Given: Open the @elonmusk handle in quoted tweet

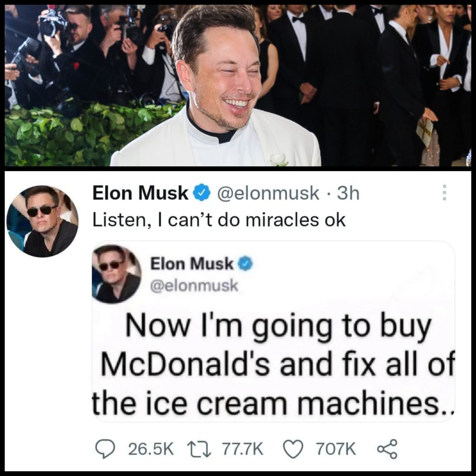Looking at the screenshot, I should click(x=194, y=286).
